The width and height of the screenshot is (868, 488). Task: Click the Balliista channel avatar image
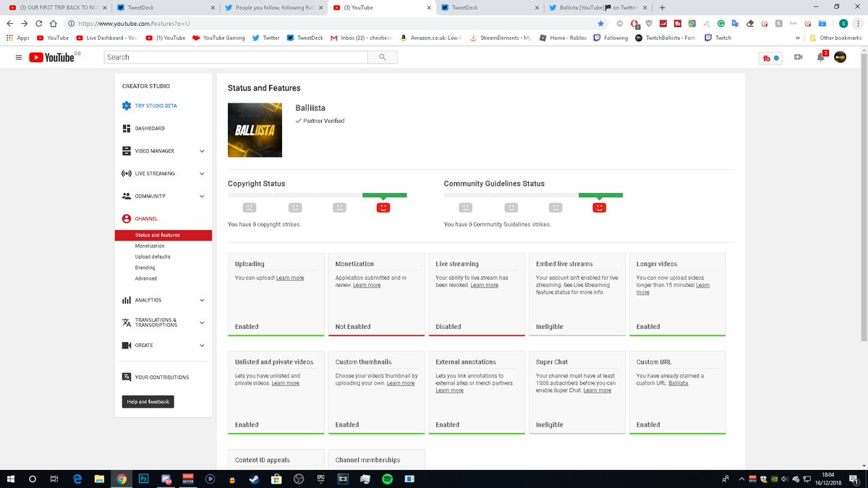point(255,130)
